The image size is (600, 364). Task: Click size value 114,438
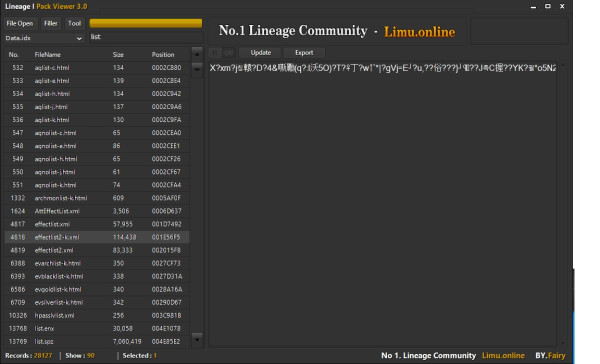(x=124, y=237)
